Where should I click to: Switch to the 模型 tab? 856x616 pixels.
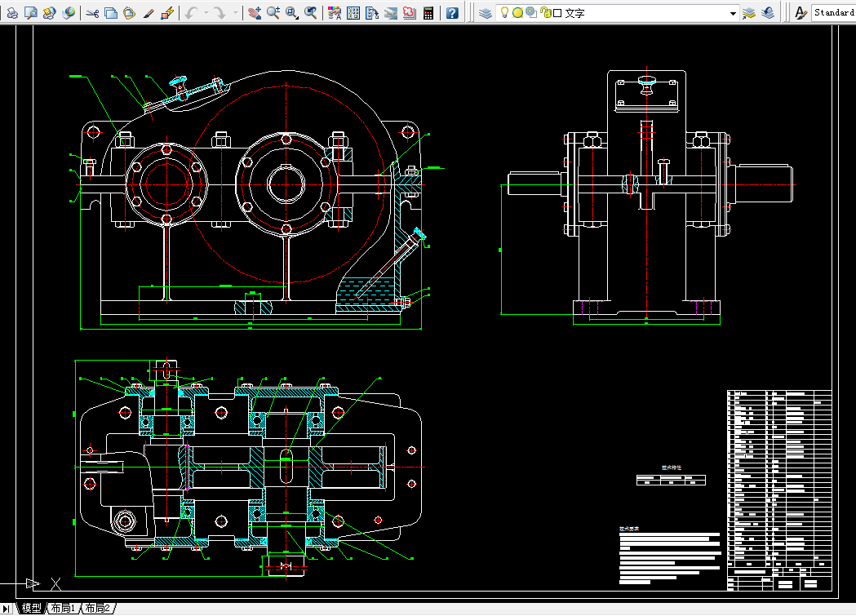point(31,608)
